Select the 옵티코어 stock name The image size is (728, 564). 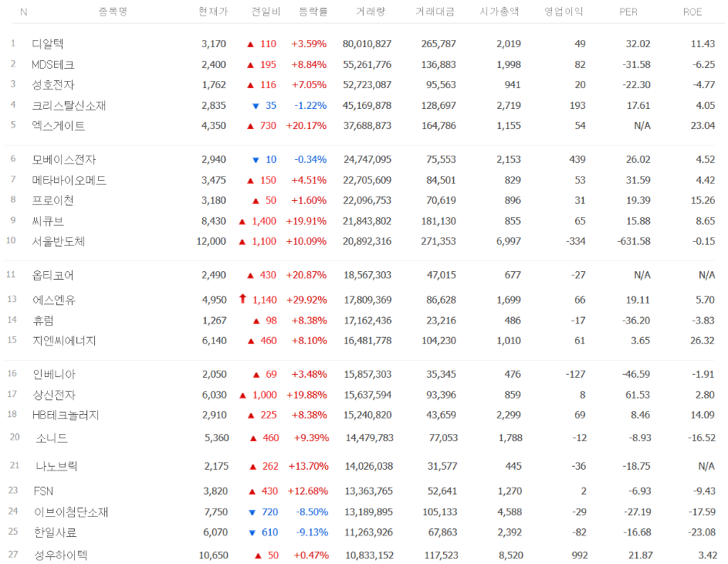tap(52, 275)
